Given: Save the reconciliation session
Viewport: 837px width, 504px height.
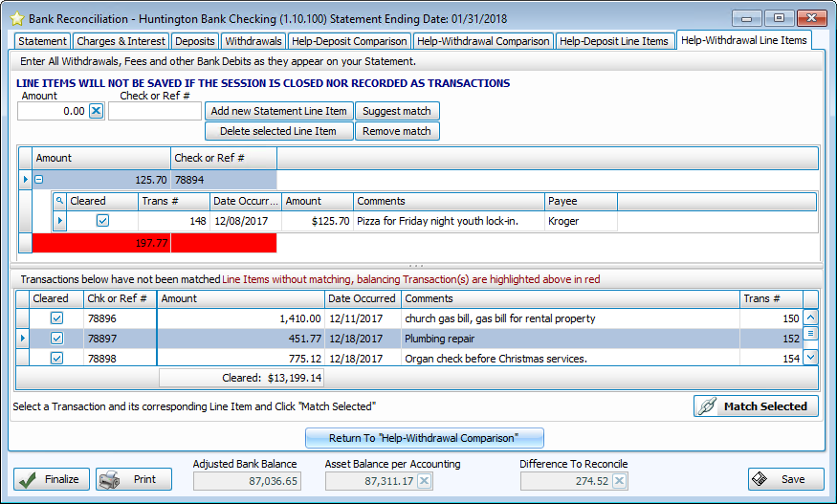Looking at the screenshot, I should [x=785, y=479].
